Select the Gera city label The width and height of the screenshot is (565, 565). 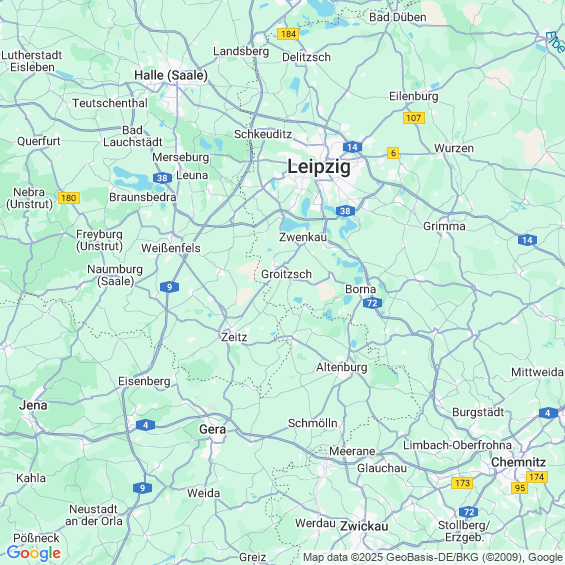click(213, 430)
